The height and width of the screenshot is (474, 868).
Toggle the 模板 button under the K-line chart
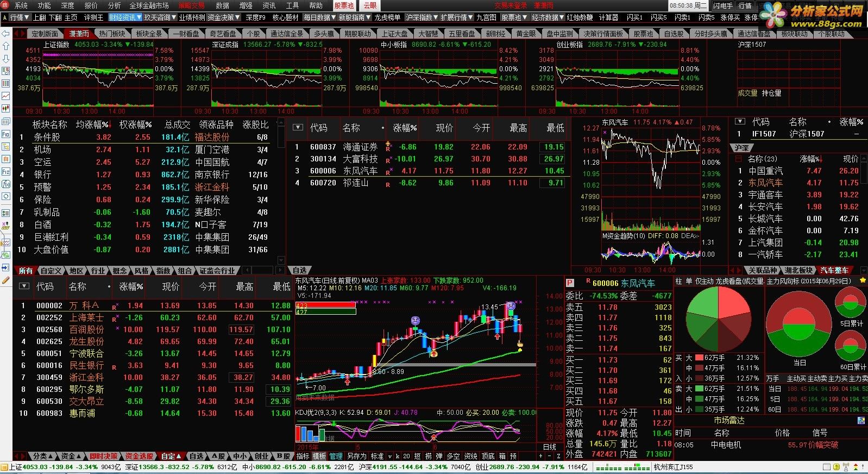point(319,456)
